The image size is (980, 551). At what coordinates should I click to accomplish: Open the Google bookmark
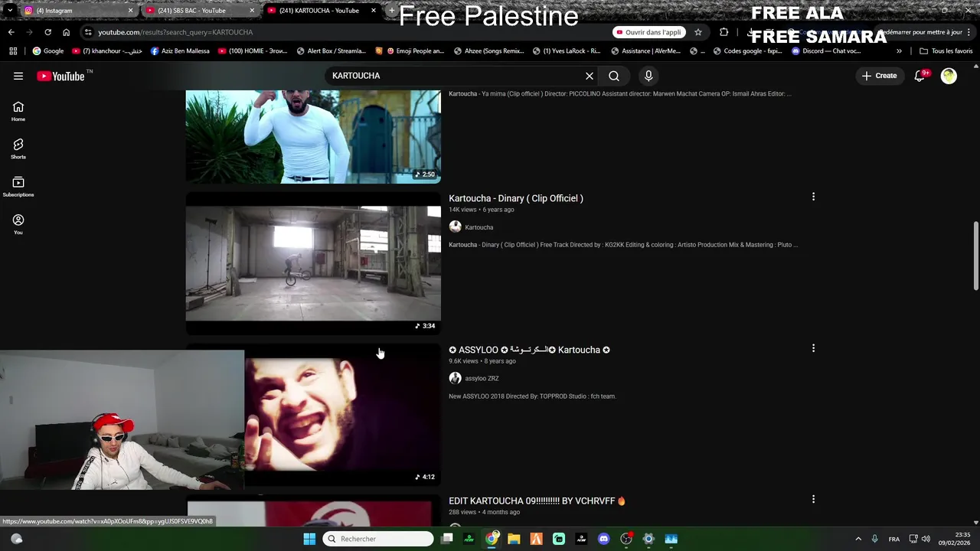pyautogui.click(x=47, y=51)
